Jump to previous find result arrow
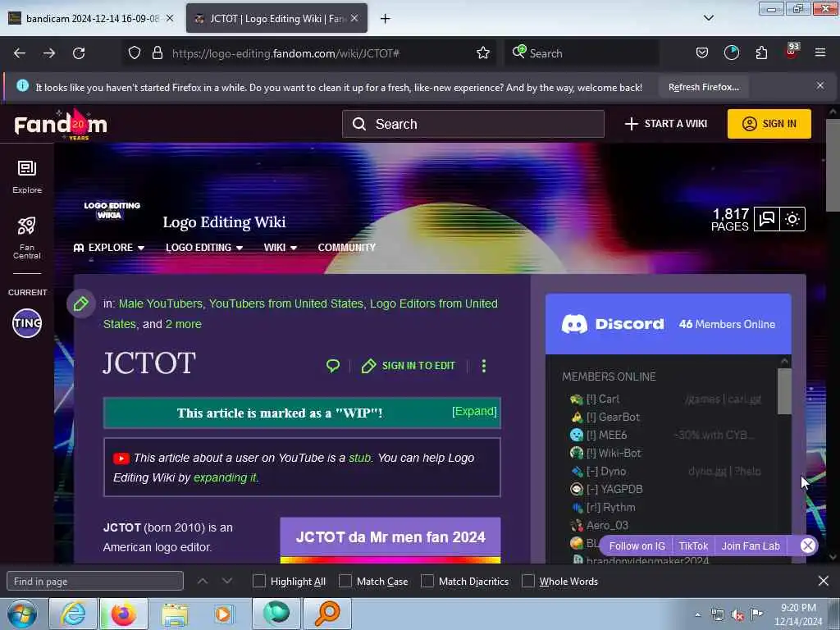Image resolution: width=840 pixels, height=630 pixels. click(x=203, y=581)
